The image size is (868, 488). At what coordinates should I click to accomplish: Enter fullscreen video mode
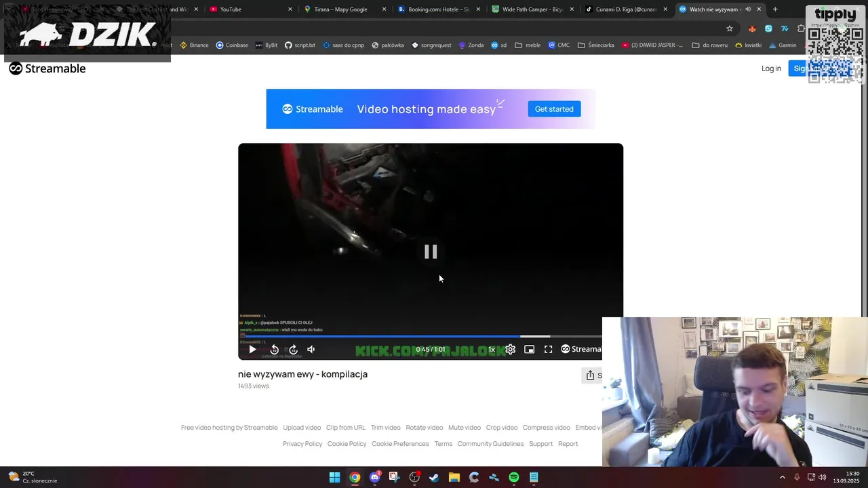(x=548, y=350)
